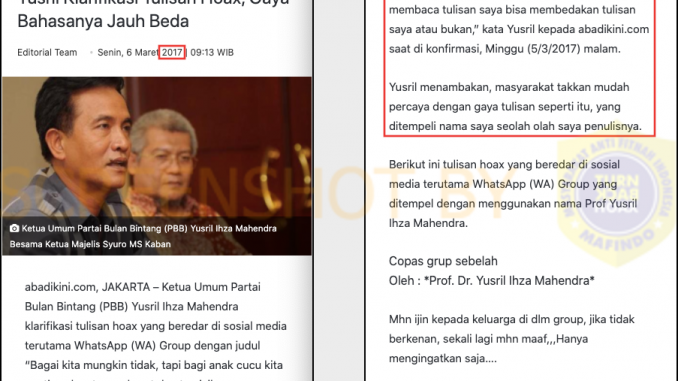Click the date Senin, 6 Maret text
Screen dimensions: 678x381
[128, 52]
